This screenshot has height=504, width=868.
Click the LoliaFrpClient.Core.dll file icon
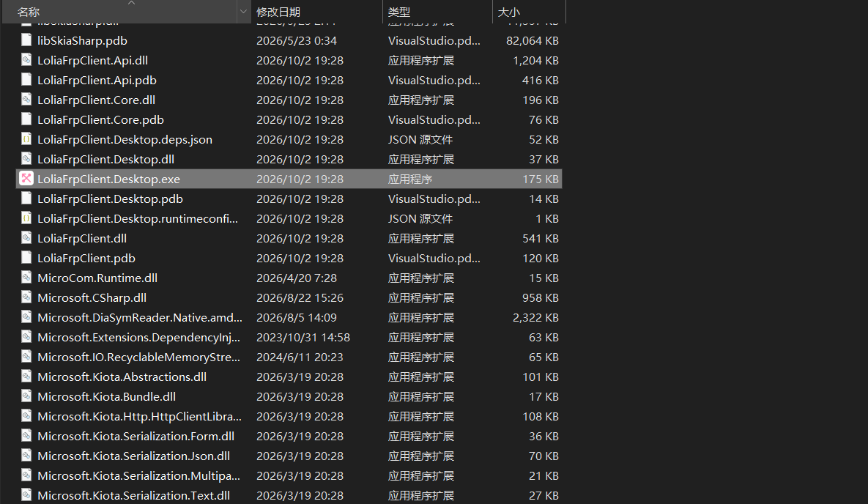[x=26, y=100]
